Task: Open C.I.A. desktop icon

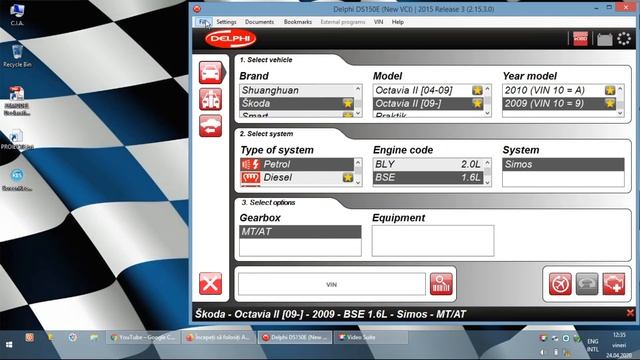Action: [17, 16]
